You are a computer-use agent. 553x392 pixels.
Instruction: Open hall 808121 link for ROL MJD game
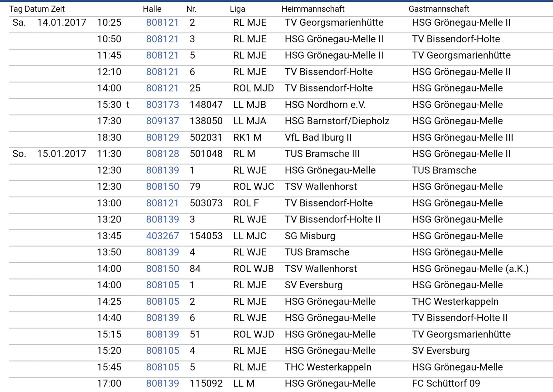point(162,88)
